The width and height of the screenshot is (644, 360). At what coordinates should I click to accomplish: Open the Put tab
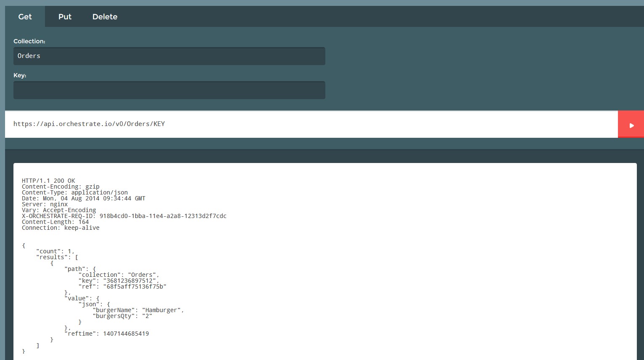[65, 17]
